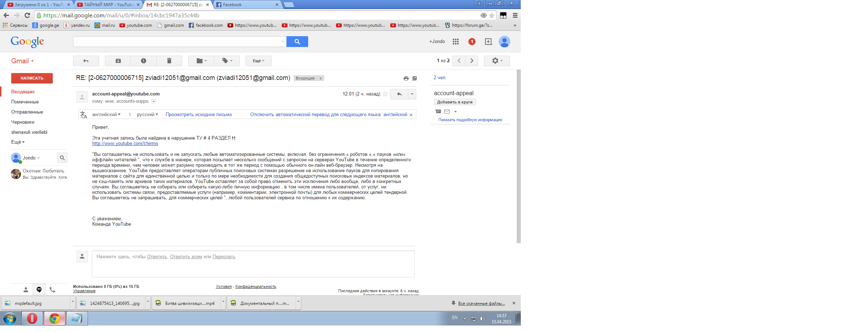
Task: Open the Охотник Любитель chat conversation
Action: (39, 174)
